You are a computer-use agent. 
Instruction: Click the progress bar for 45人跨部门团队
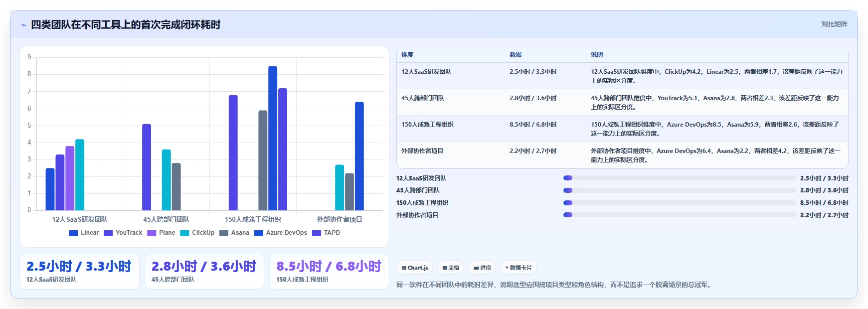point(680,190)
